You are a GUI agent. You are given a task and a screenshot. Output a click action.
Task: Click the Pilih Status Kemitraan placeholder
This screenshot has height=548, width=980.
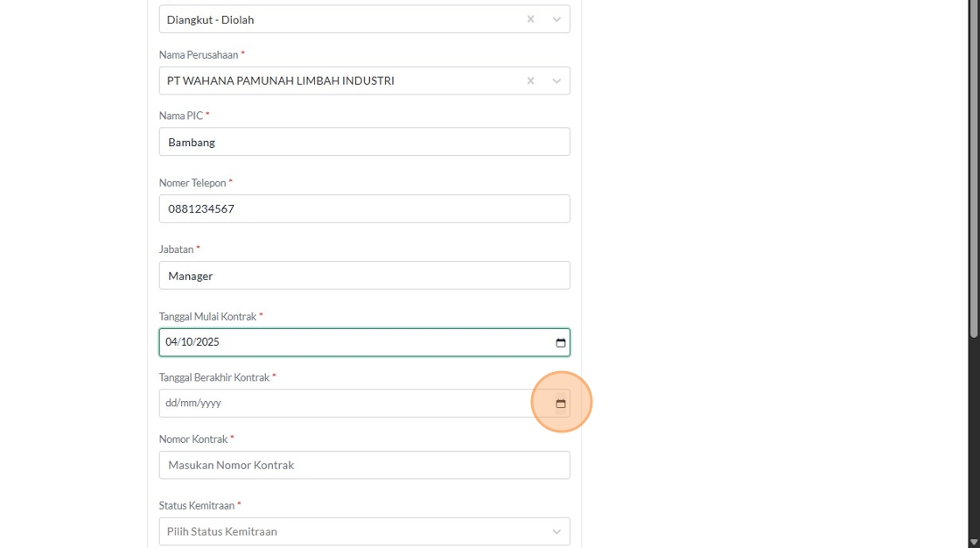[x=222, y=531]
